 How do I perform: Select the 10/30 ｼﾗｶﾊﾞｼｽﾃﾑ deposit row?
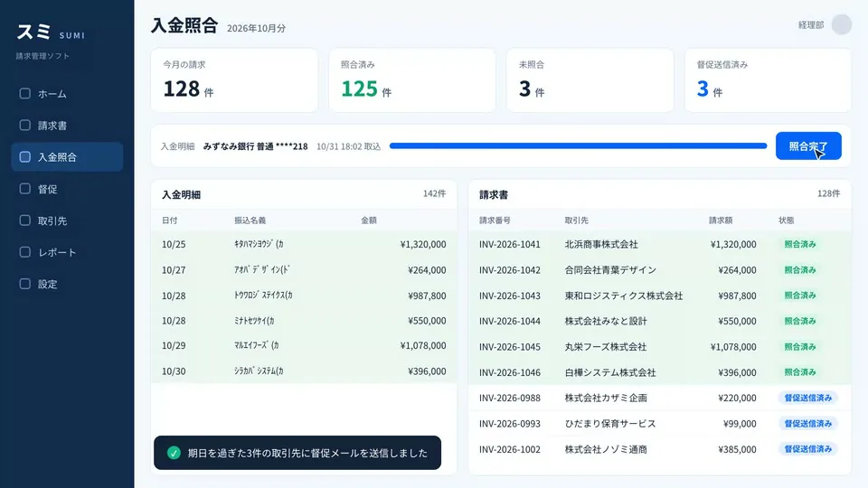pos(304,371)
